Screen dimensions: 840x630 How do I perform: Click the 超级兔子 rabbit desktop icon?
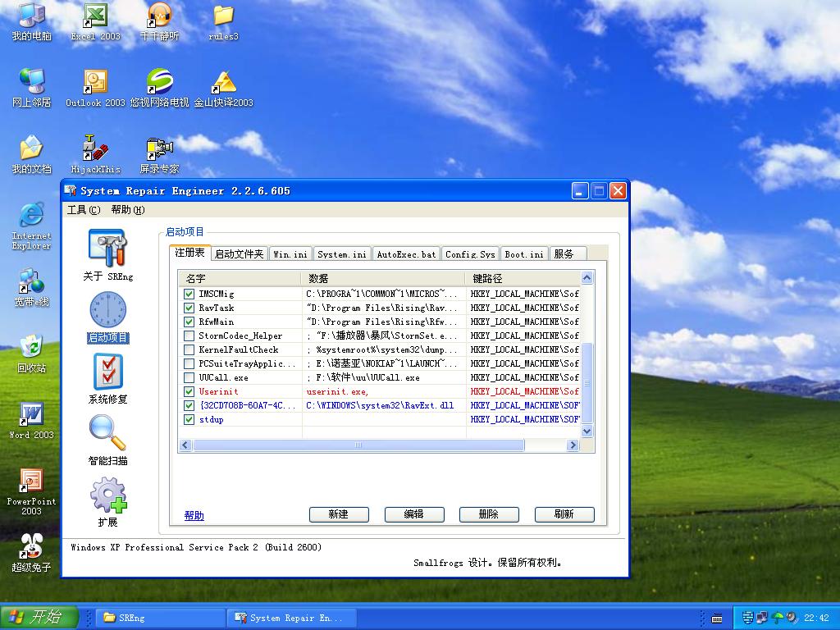(x=31, y=547)
